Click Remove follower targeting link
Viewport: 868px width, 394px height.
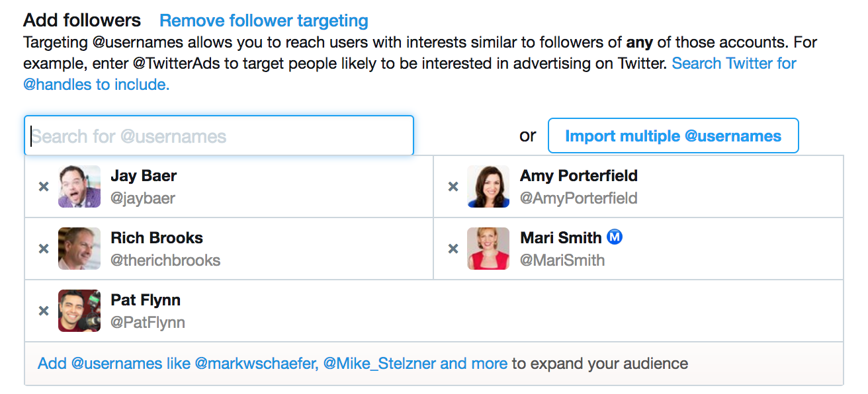pyautogui.click(x=264, y=20)
